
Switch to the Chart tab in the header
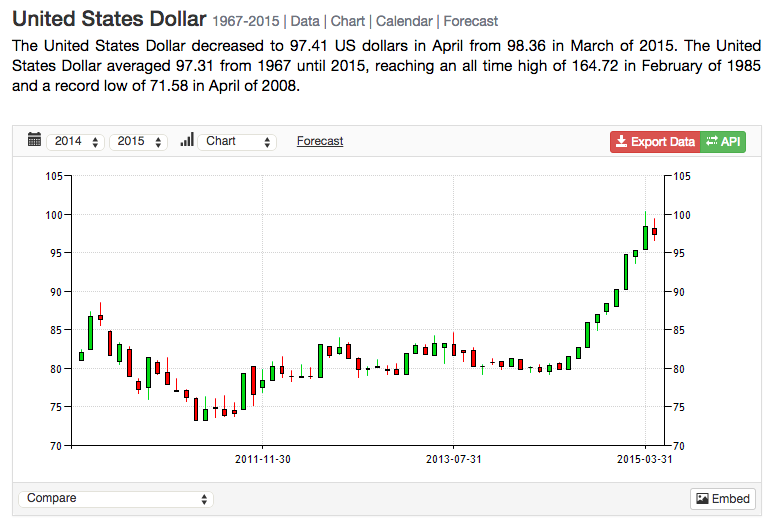[x=348, y=21]
